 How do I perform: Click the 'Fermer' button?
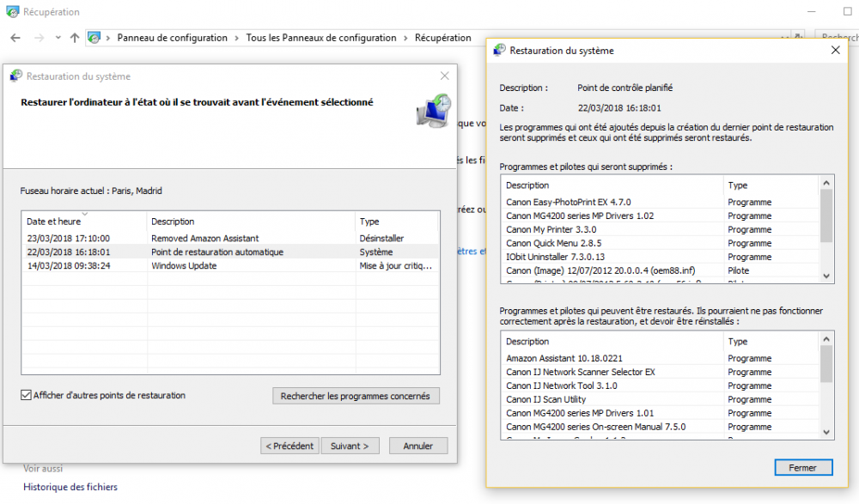coord(803,467)
